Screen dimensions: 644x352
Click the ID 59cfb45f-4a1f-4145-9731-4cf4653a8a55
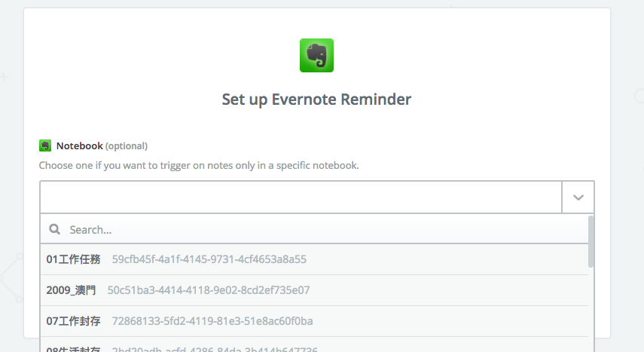click(209, 259)
